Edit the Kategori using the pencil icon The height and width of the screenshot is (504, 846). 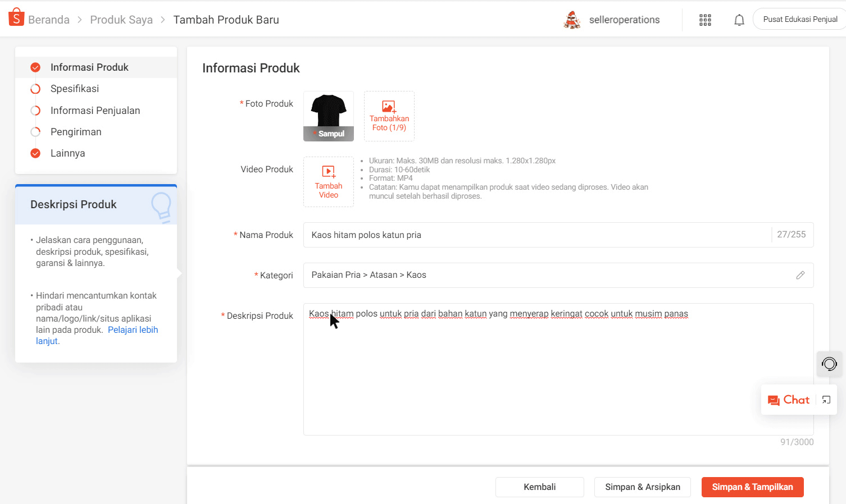(x=800, y=275)
